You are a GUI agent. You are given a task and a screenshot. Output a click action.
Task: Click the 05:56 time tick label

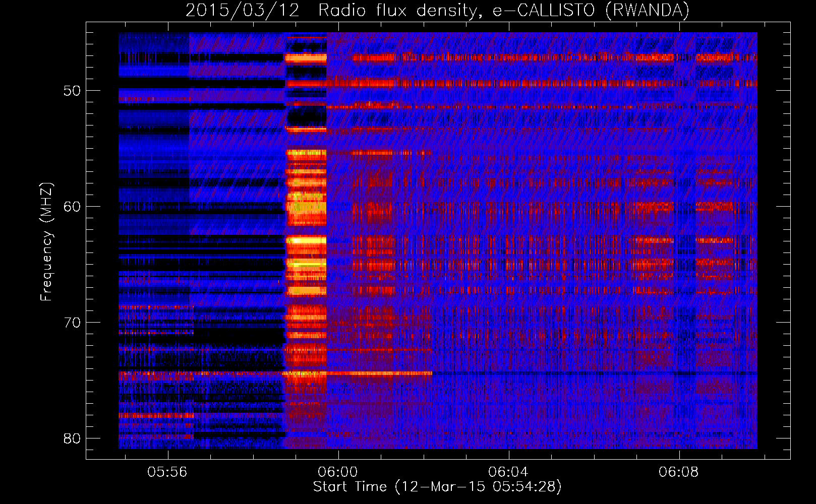click(x=167, y=472)
